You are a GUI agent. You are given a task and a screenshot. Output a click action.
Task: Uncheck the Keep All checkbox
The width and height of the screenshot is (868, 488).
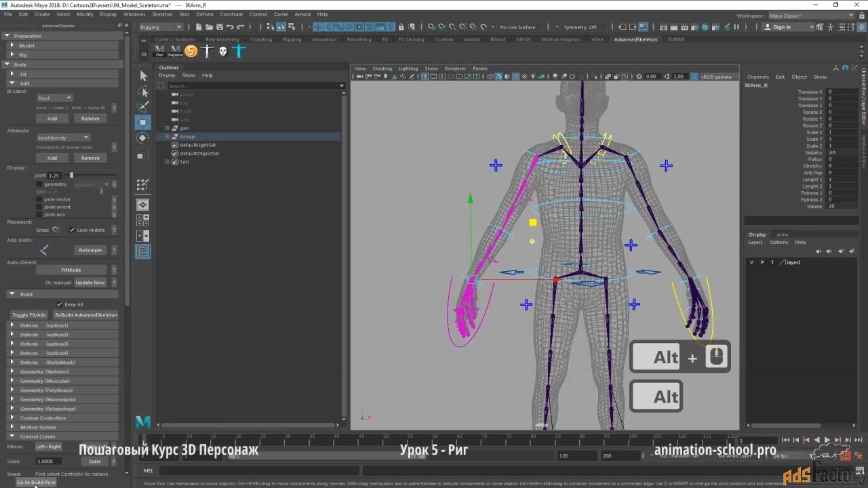click(x=60, y=304)
